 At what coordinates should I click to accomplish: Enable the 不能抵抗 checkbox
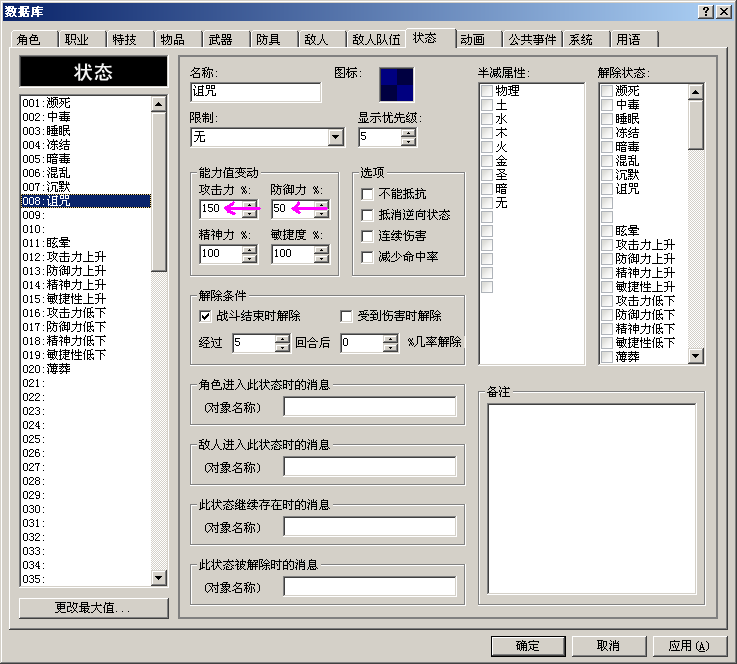(x=367, y=194)
